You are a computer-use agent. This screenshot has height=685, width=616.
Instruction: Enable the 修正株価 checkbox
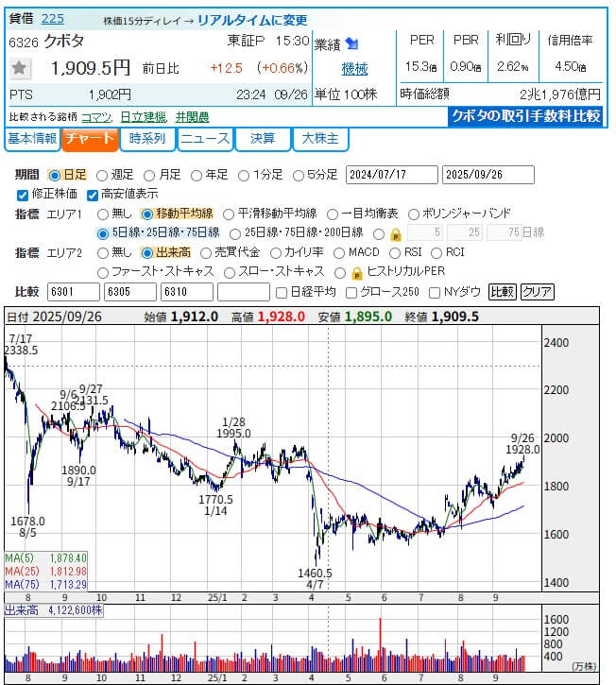click(x=24, y=195)
